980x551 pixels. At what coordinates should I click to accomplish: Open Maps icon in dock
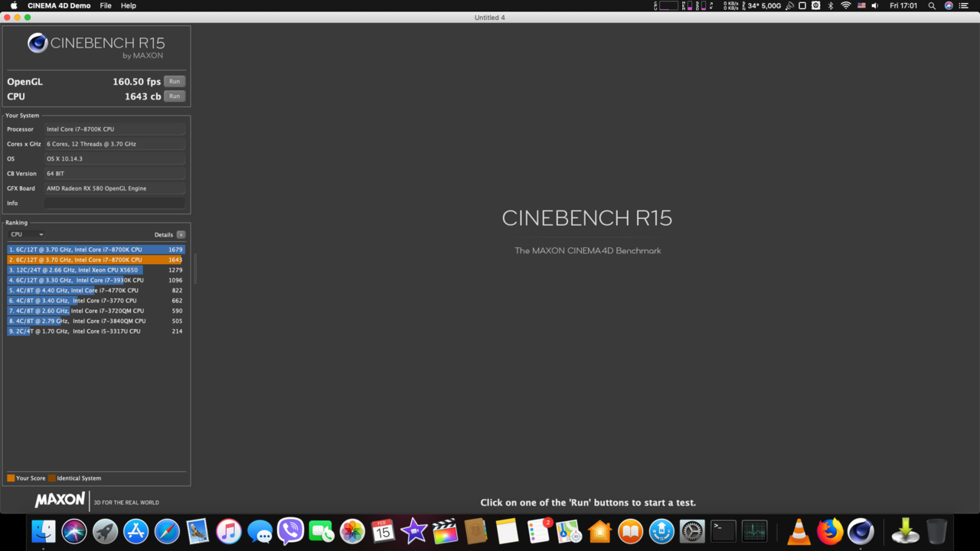tap(569, 531)
